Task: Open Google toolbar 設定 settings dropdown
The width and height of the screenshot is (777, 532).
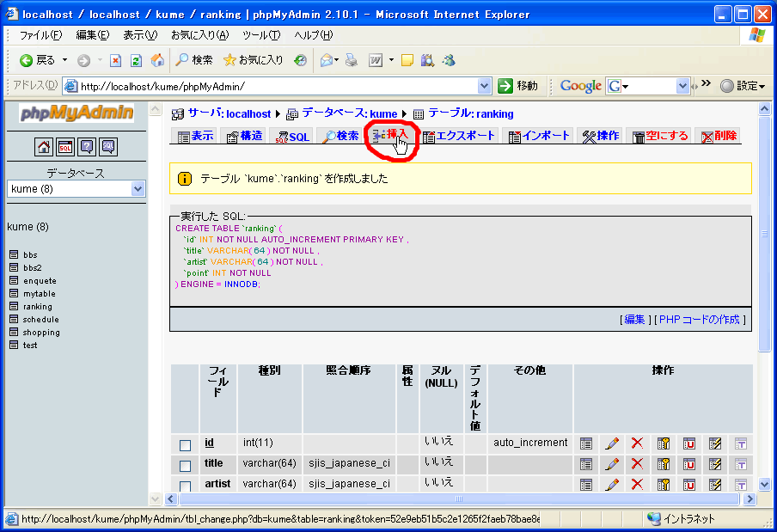Action: coord(743,86)
